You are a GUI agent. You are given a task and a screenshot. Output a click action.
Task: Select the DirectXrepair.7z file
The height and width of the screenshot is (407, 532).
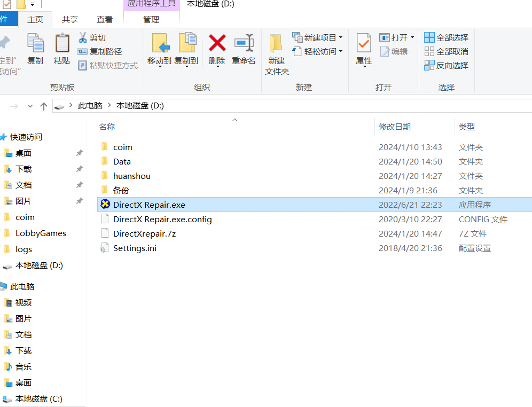(315, 234)
